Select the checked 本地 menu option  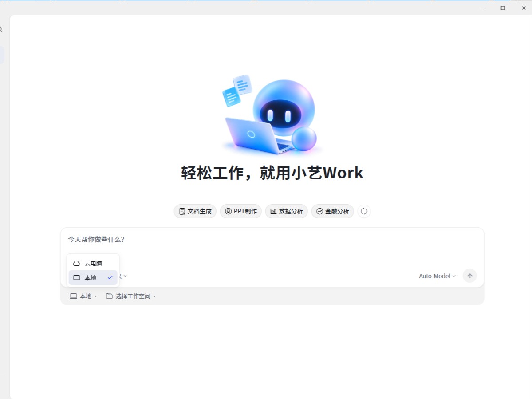point(93,277)
